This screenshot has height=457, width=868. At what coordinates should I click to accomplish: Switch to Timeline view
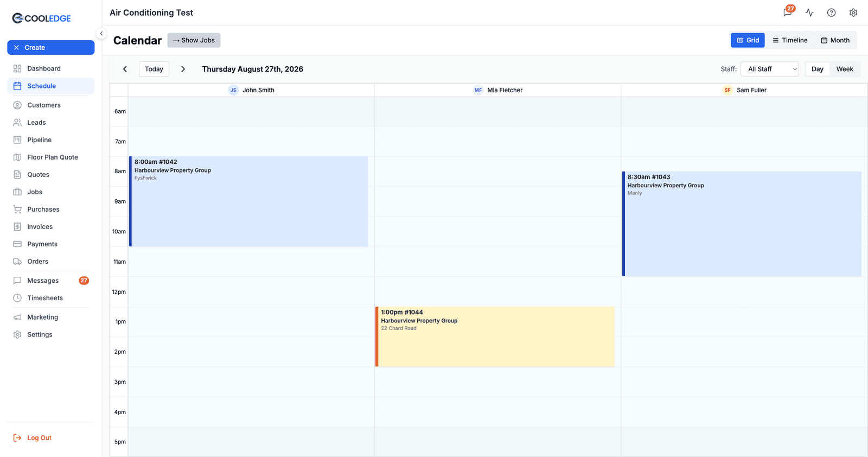click(x=790, y=40)
